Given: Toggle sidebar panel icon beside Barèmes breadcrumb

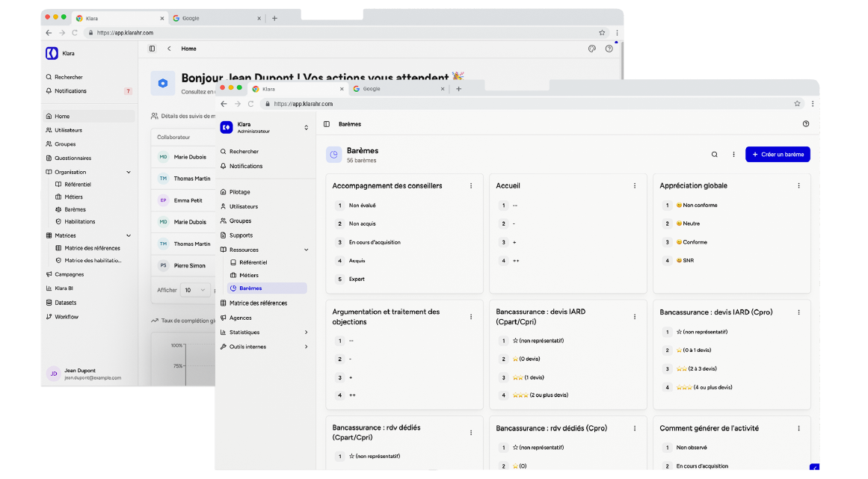Looking at the screenshot, I should point(327,124).
